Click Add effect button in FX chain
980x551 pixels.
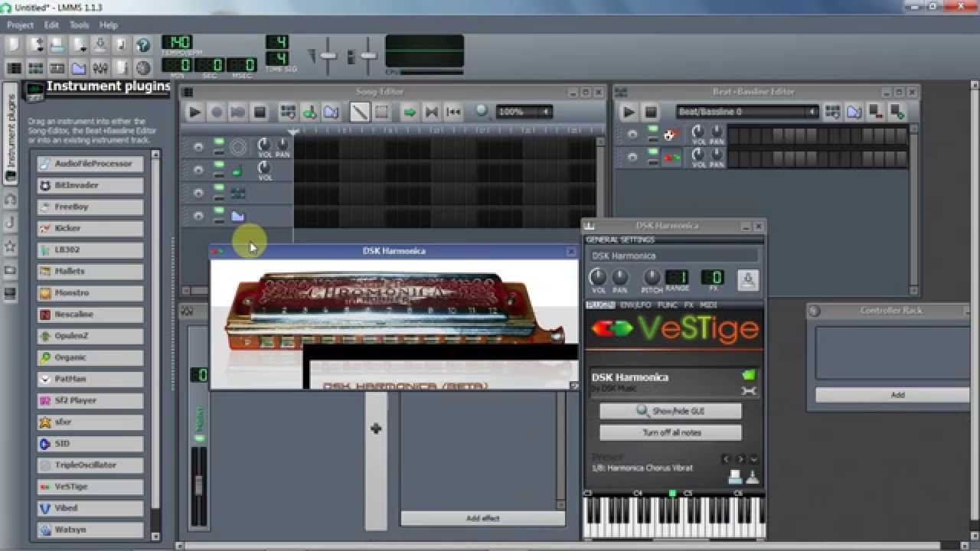482,518
